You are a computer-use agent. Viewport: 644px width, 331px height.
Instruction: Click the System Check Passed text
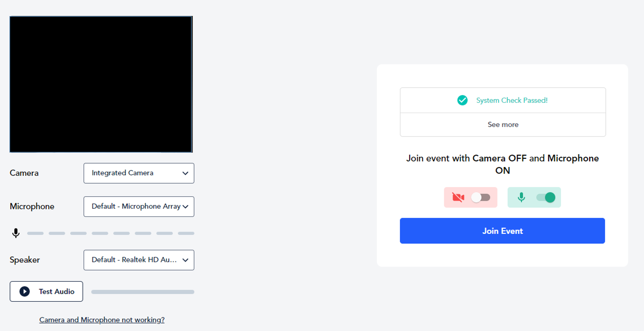tap(512, 100)
